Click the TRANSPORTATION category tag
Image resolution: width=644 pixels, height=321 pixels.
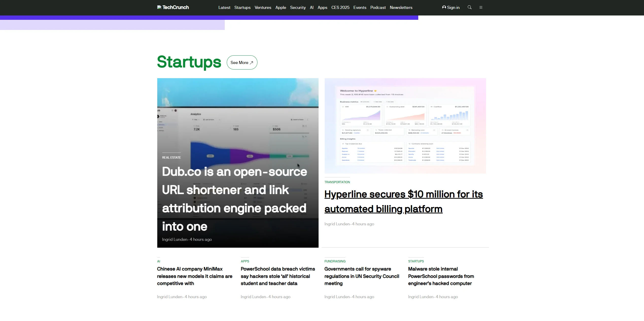point(337,182)
